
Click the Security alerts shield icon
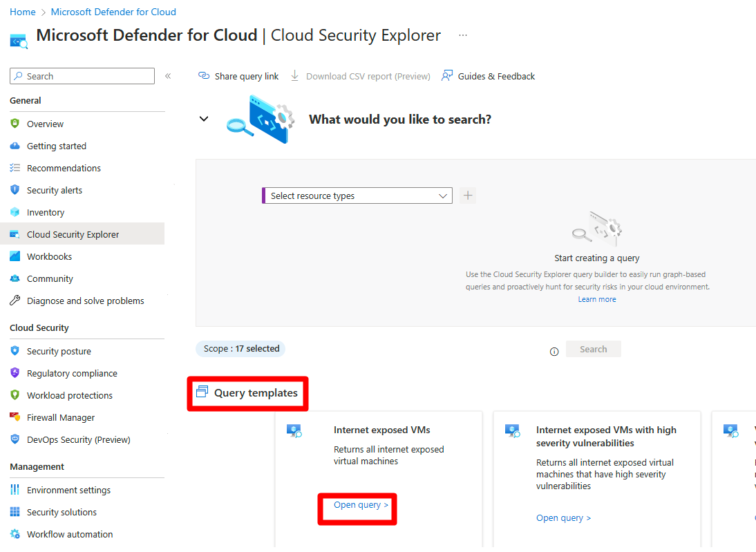coord(15,190)
